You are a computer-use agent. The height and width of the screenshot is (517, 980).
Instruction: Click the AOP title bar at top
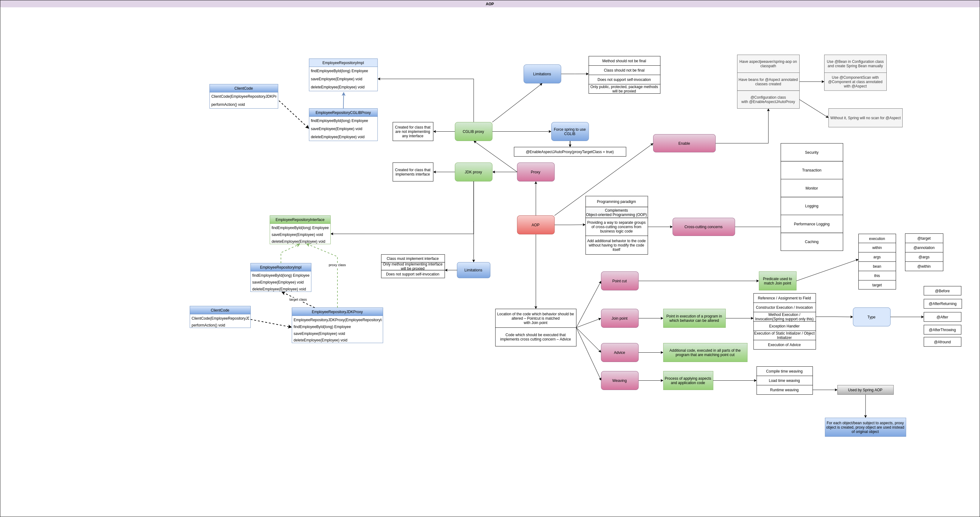pos(490,4)
